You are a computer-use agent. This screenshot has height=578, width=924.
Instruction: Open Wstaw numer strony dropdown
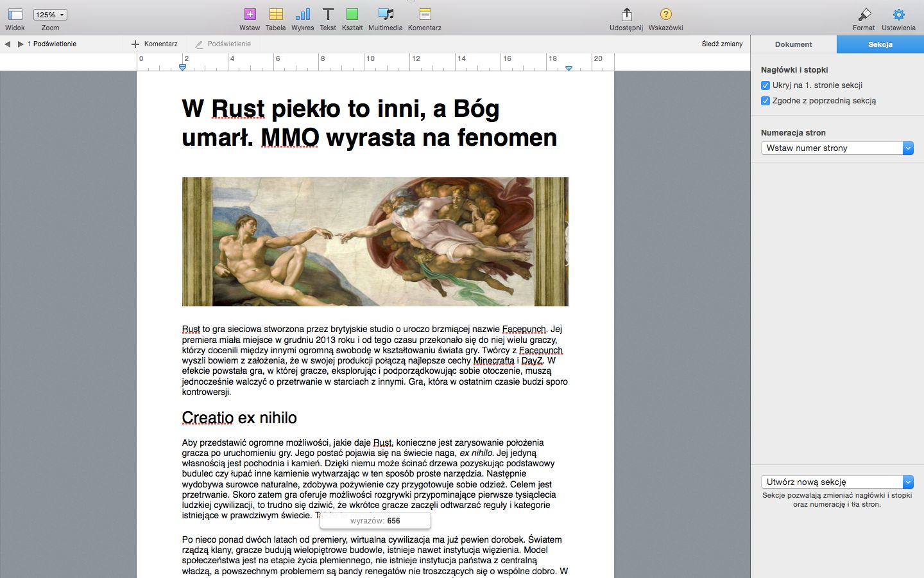coord(837,148)
